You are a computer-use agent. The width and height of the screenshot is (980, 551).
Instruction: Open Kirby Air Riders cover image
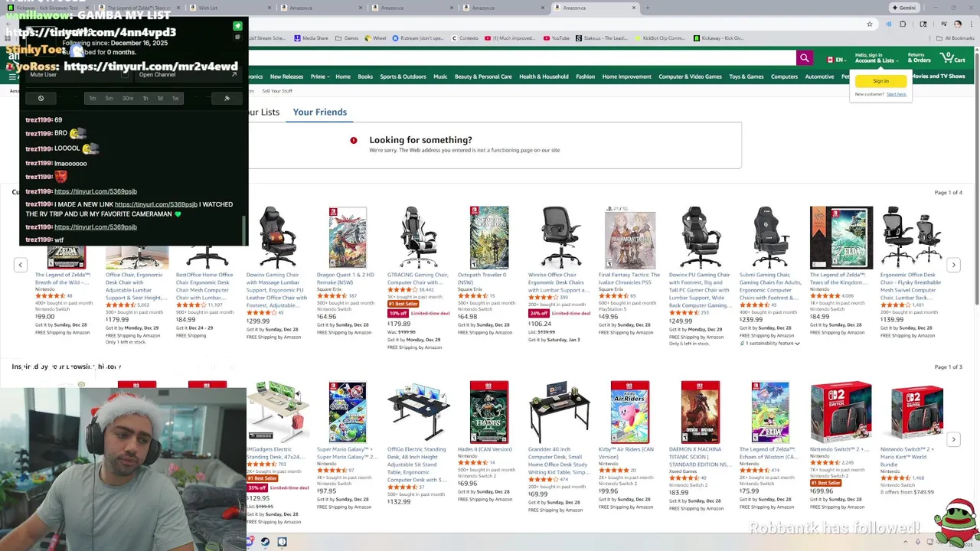629,412
